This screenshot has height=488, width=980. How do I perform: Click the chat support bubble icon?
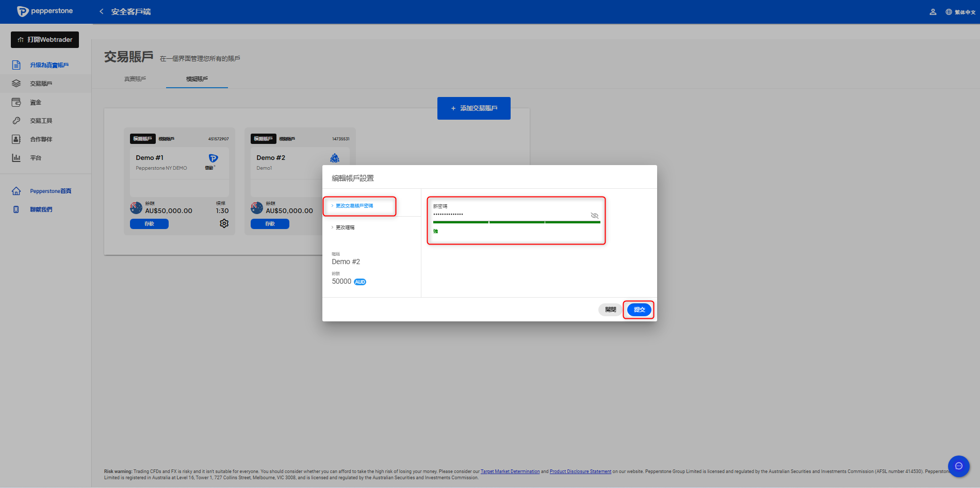point(958,466)
